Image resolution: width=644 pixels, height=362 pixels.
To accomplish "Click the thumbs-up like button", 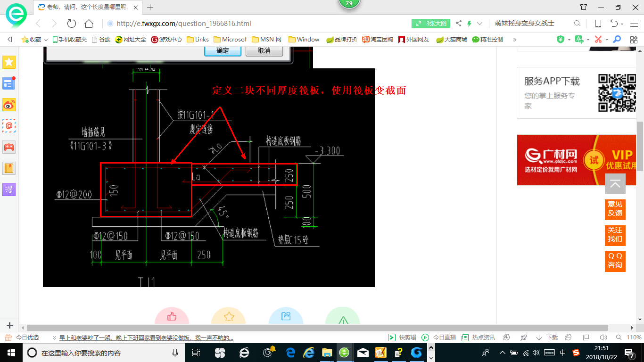I will pos(172,316).
